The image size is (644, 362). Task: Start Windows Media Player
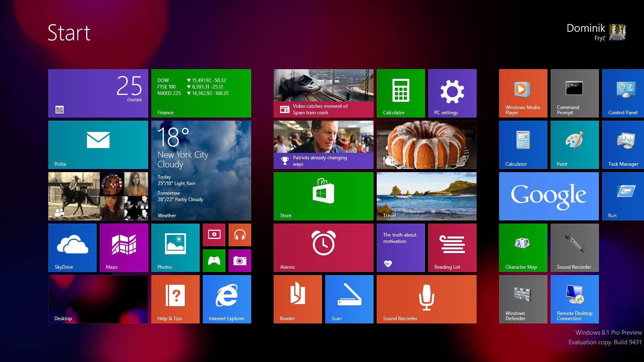522,93
